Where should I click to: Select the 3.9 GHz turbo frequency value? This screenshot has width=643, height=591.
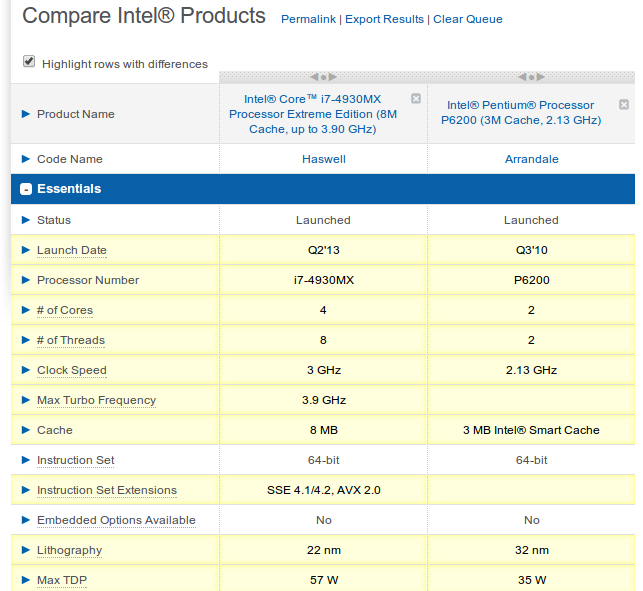tap(324, 400)
